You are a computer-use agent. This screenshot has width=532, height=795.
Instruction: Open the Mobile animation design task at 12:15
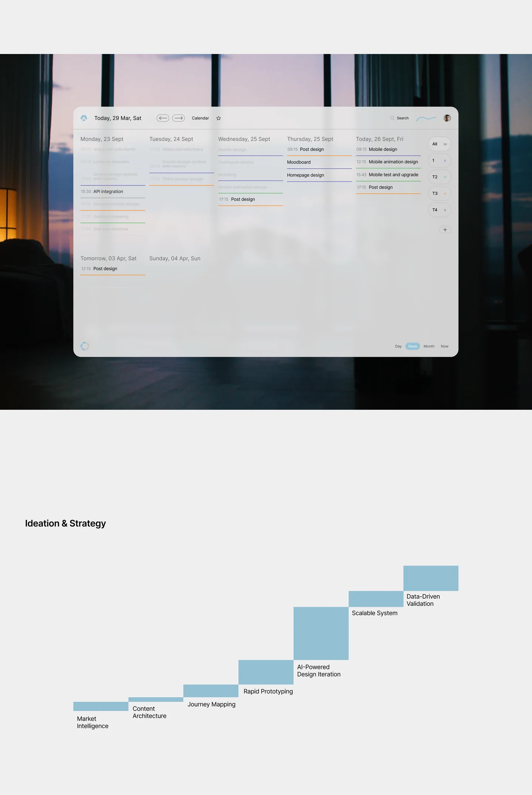coord(388,162)
